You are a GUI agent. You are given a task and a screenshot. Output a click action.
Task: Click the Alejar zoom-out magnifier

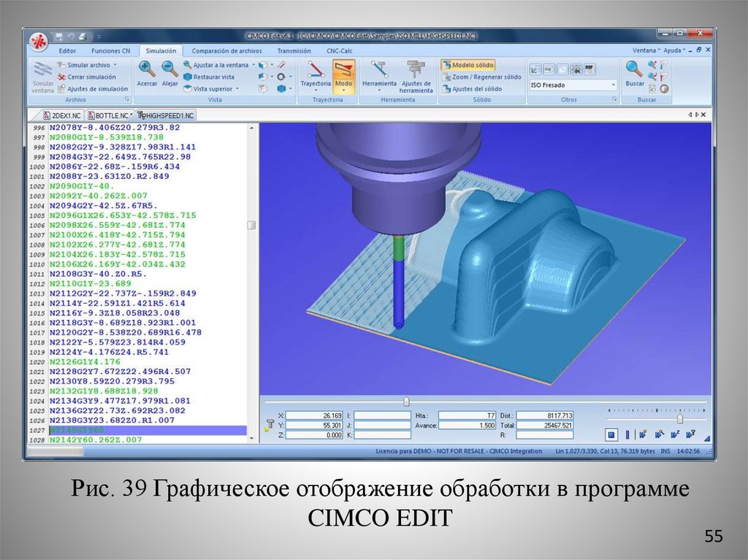[x=169, y=69]
